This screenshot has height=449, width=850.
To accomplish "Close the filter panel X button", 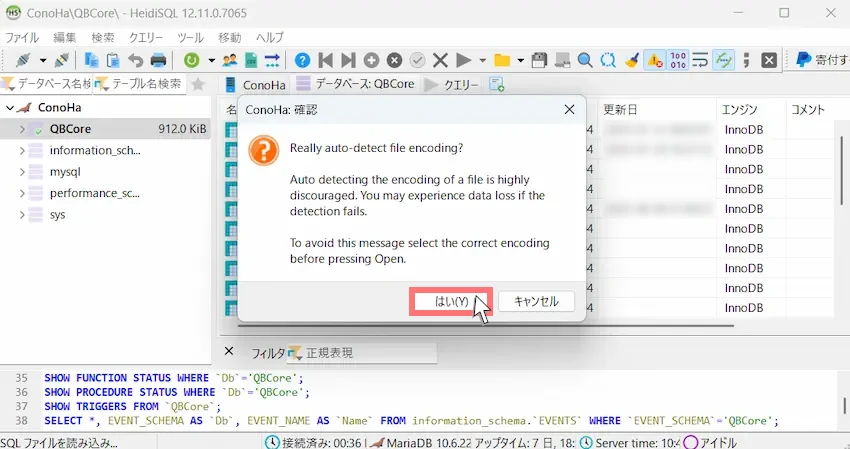I will point(229,351).
